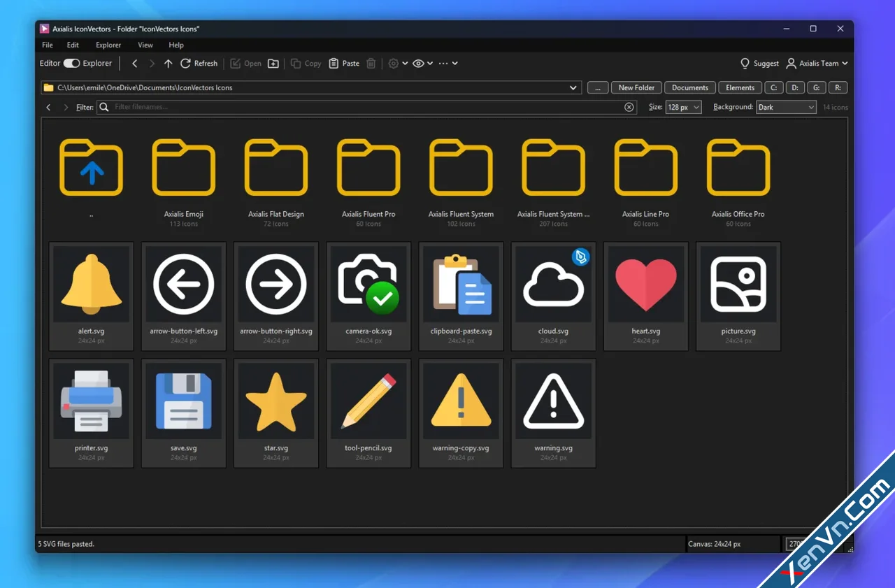Click the browse '...' button
895x588 pixels.
pyautogui.click(x=597, y=87)
